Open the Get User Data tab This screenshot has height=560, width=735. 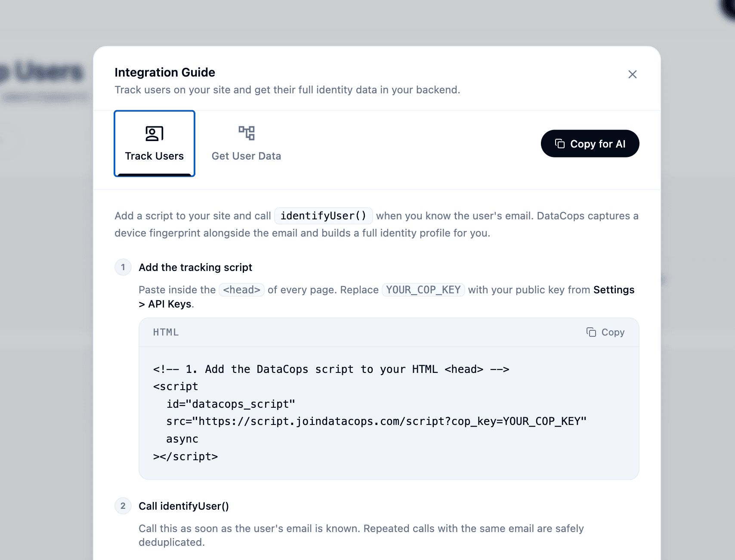[246, 143]
